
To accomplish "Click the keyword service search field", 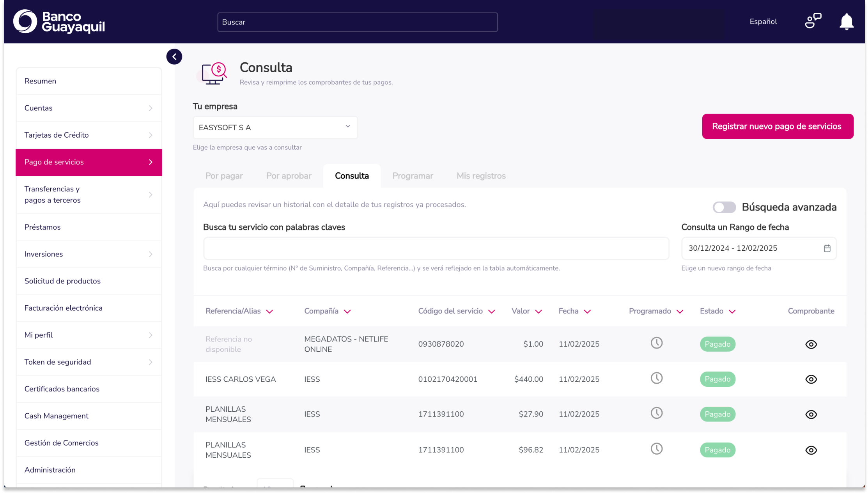I will (436, 248).
